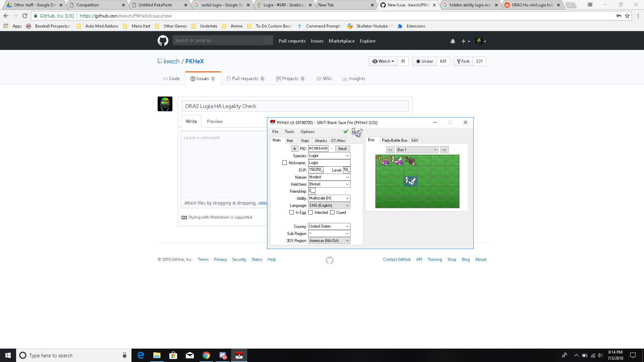644x362 pixels.
Task: Select the Rayquaza sprite in the box
Action: click(410, 161)
